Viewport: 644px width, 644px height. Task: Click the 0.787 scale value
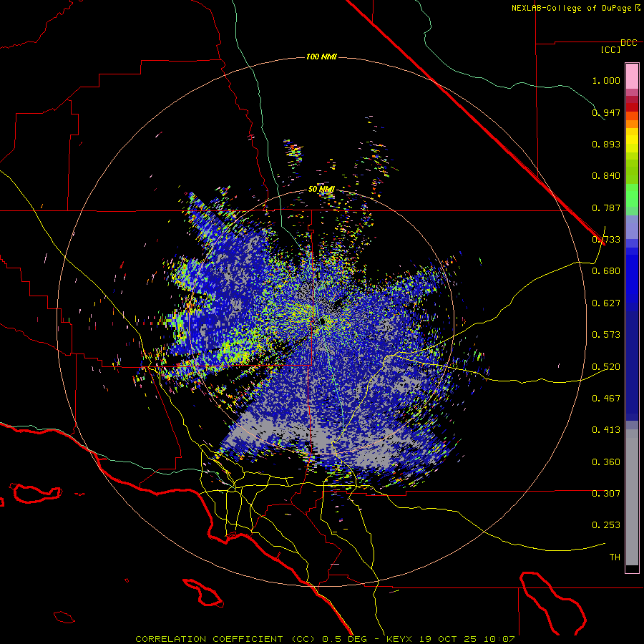point(606,208)
